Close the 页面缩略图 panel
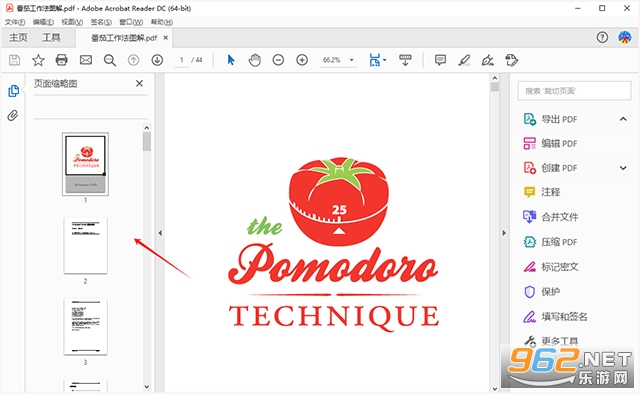The height and width of the screenshot is (394, 640). click(x=139, y=83)
